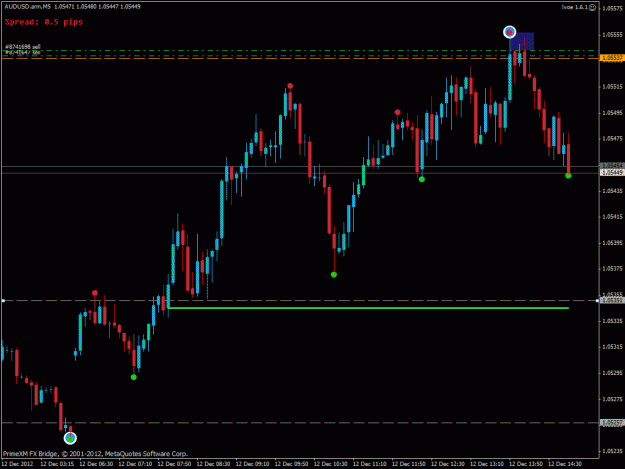This screenshot has height=469, width=625.
Task: Click the 1.05335 price scale label
Action: coord(612,321)
